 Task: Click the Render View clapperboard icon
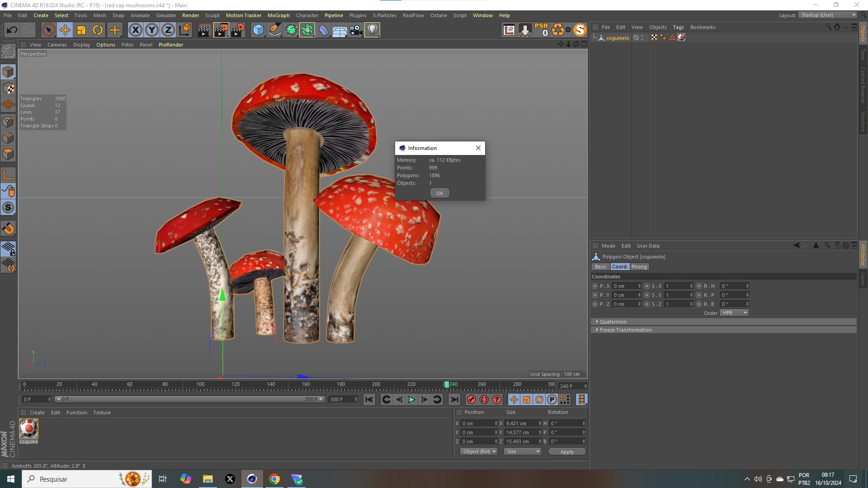(x=204, y=30)
